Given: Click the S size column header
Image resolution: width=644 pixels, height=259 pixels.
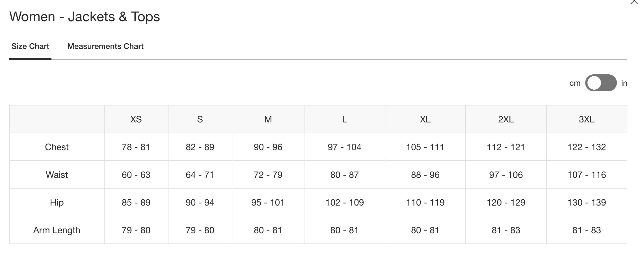Looking at the screenshot, I should point(200,119).
